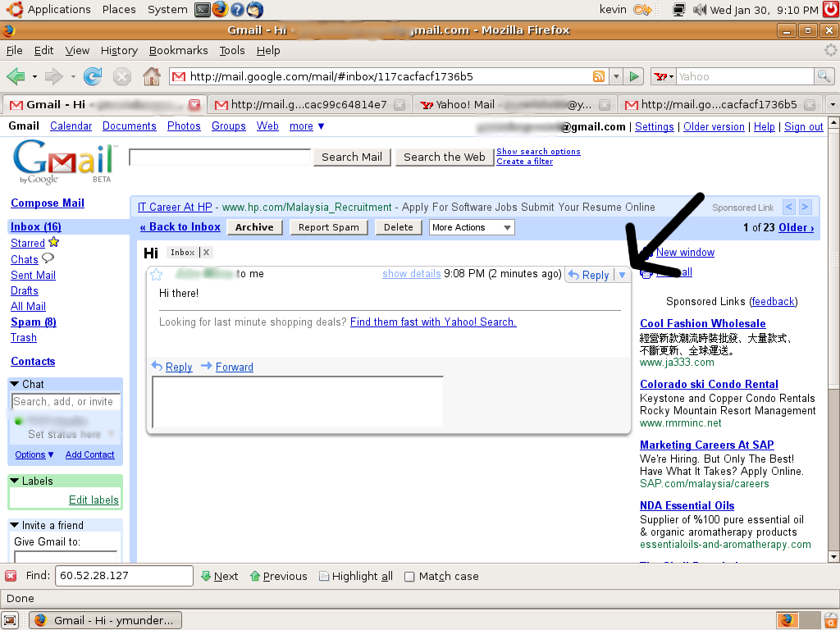Click Compose Mail link

48,203
